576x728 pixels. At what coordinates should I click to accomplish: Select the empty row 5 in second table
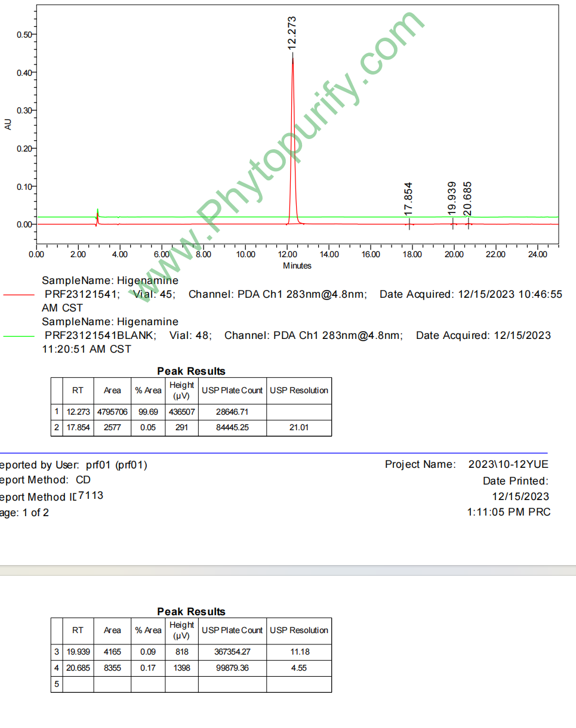(191, 684)
